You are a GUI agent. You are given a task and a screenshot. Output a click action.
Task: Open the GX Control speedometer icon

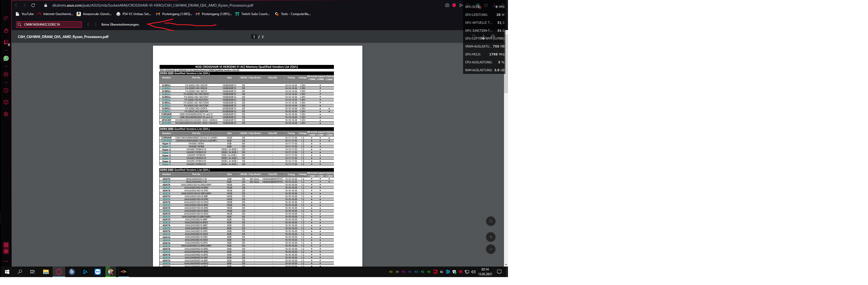(6, 18)
